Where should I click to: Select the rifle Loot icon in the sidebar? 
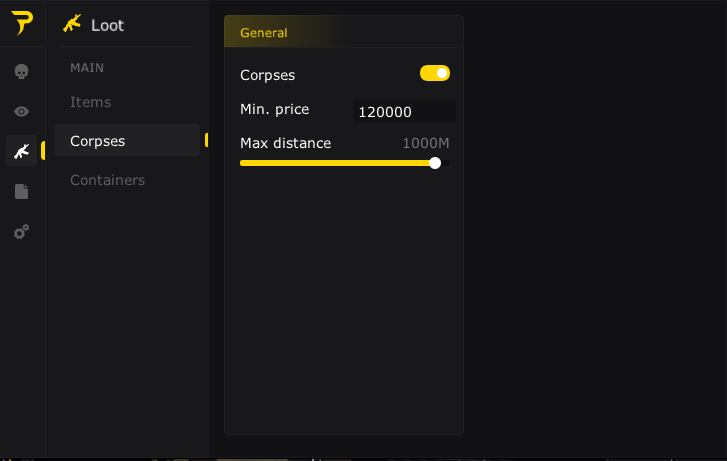pos(22,151)
